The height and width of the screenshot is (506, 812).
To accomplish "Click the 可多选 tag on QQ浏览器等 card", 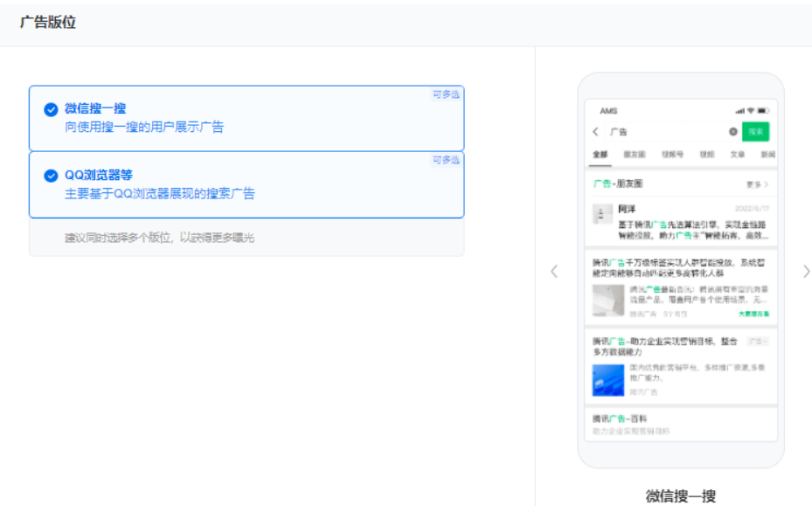I will pyautogui.click(x=446, y=160).
